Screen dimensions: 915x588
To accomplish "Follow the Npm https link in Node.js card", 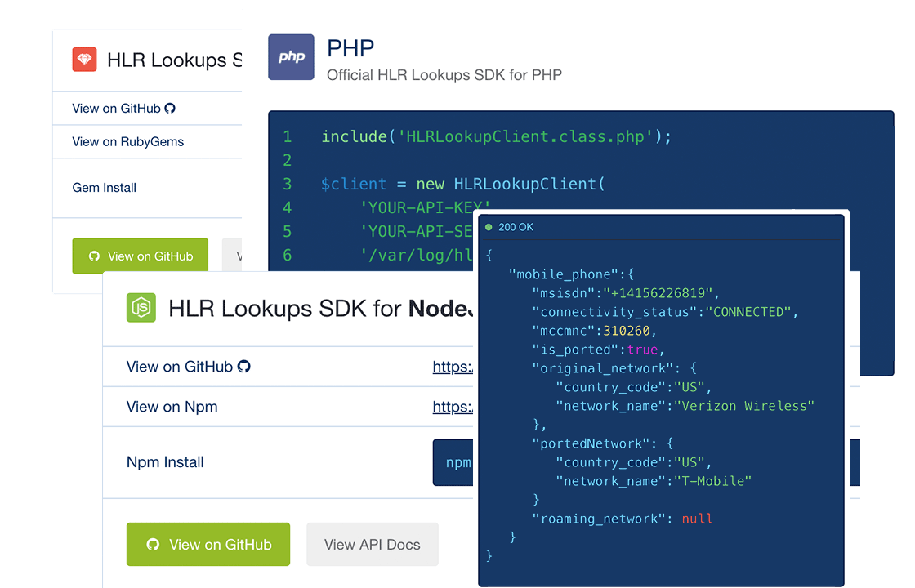I will [453, 407].
